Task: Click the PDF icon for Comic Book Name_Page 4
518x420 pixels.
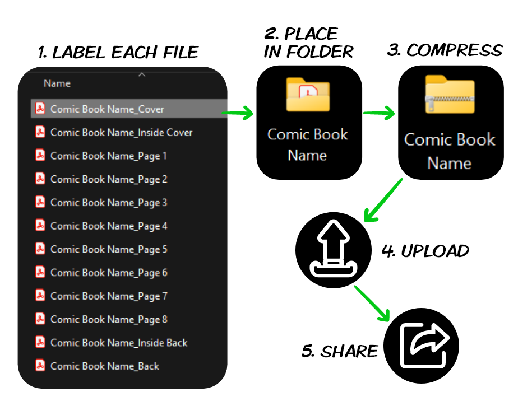Action: [x=40, y=225]
